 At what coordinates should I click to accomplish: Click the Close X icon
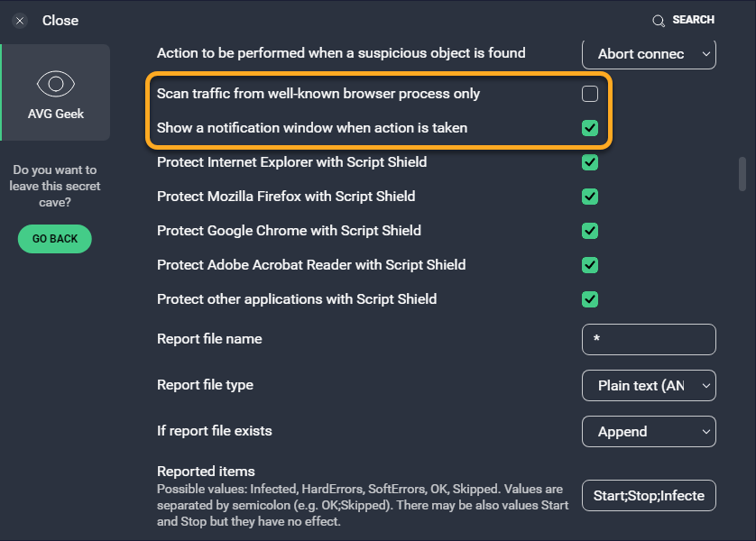(20, 21)
